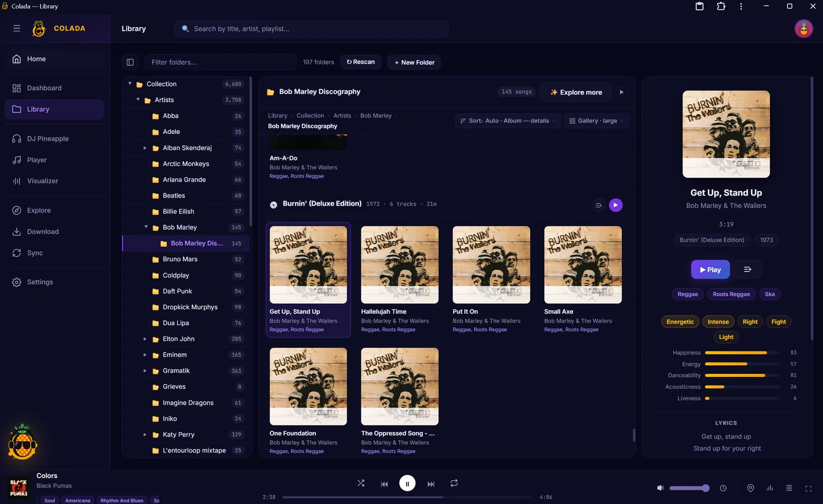Click the Artists breadcrumb link
Viewport: 823px width, 504px height.
[x=342, y=116]
